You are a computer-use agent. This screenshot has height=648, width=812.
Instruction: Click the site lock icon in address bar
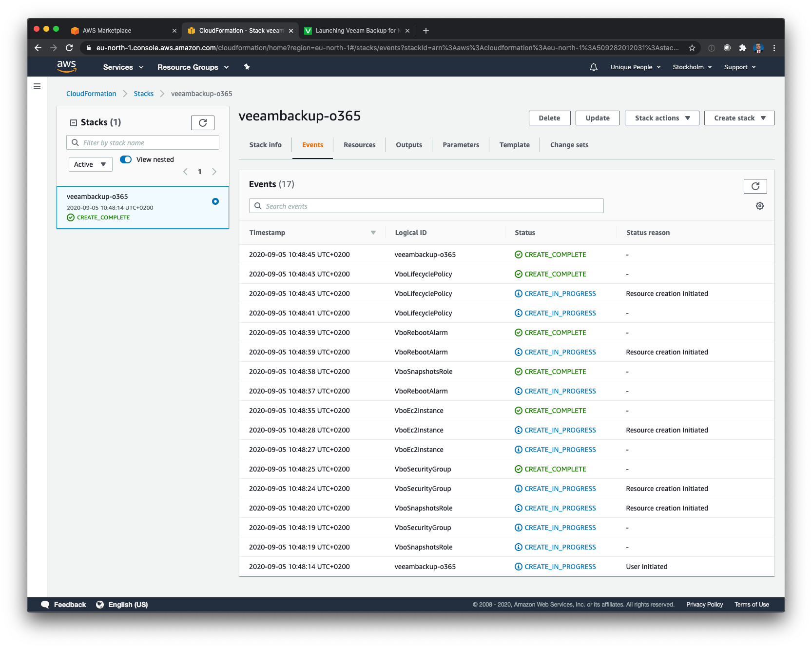[x=88, y=48]
